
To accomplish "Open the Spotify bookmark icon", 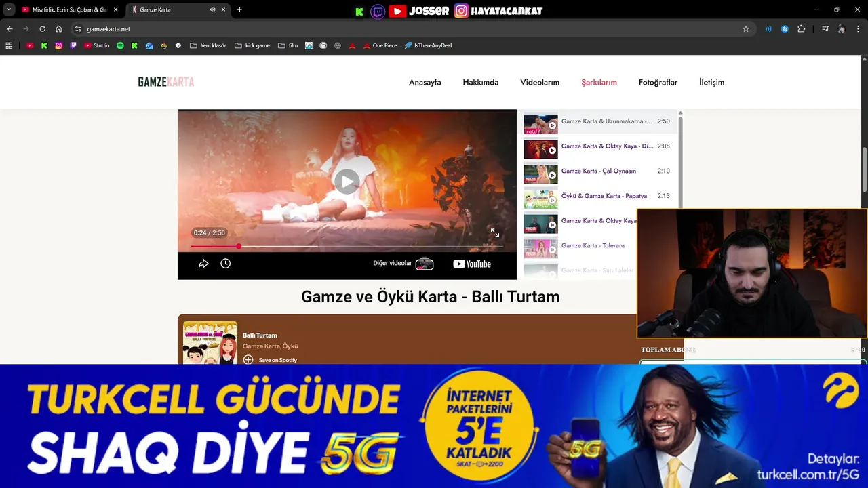I will (x=120, y=45).
